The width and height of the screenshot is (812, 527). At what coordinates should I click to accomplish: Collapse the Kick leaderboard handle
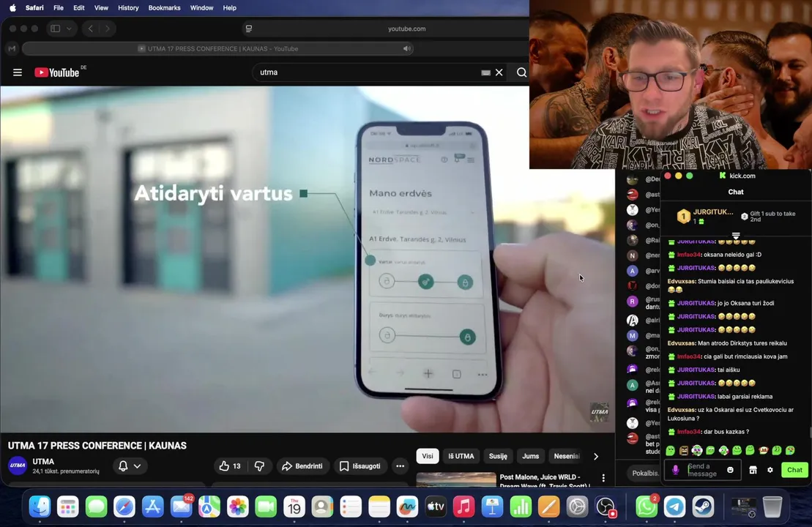735,236
